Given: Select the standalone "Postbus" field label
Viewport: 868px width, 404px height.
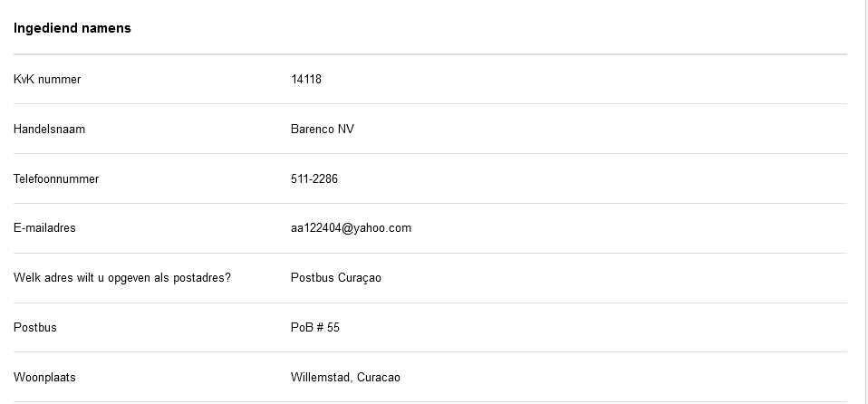Looking at the screenshot, I should [x=34, y=328].
